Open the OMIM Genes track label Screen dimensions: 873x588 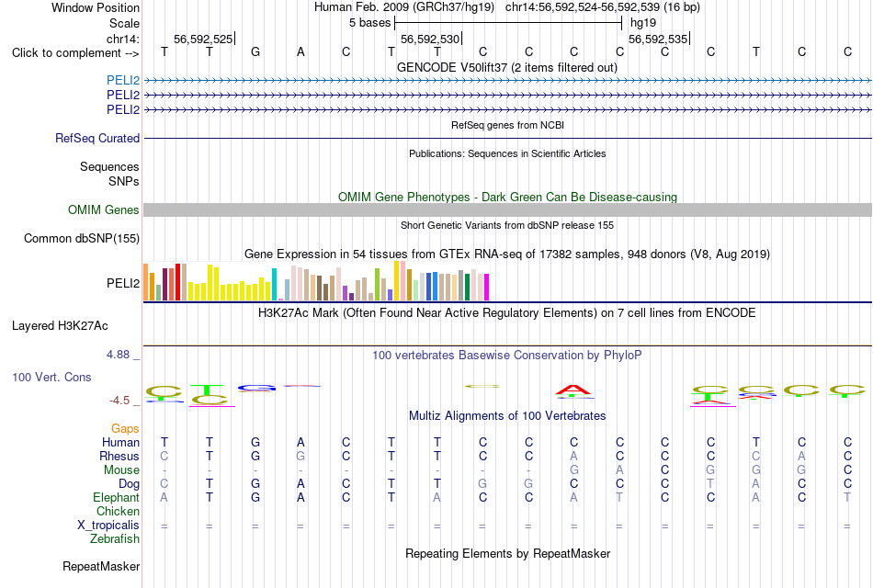point(104,209)
